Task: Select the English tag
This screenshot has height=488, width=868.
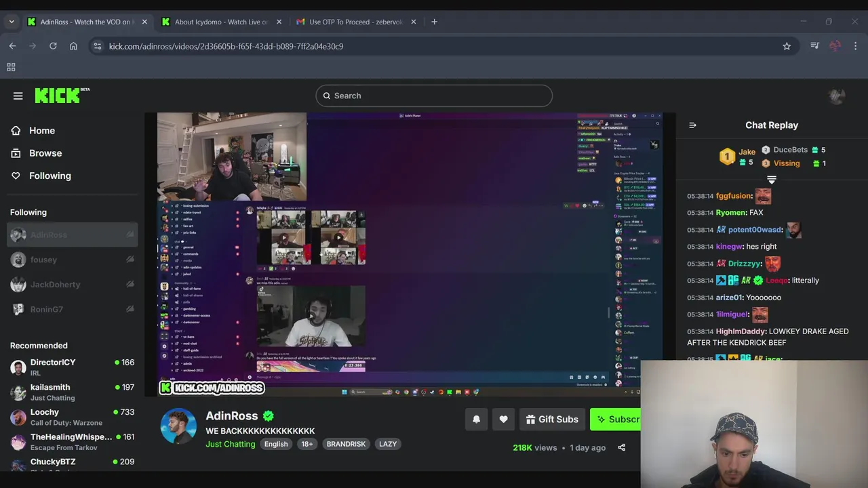Action: click(x=276, y=444)
